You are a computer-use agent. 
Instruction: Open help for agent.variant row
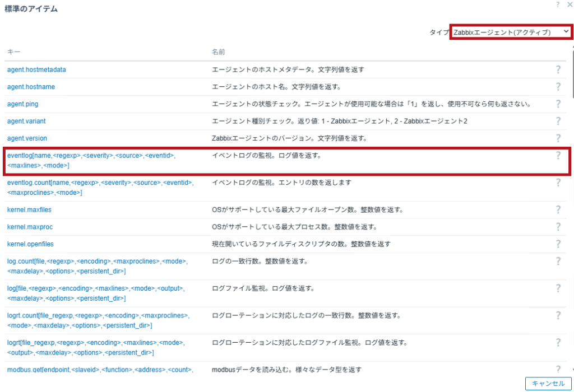[558, 121]
